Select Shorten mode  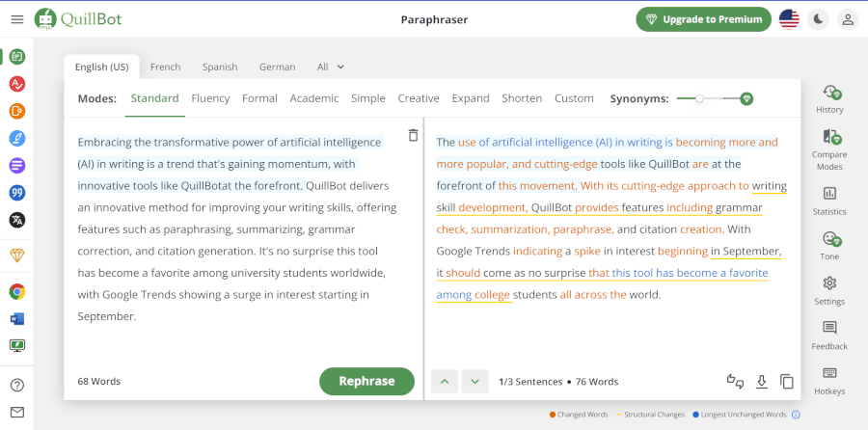click(522, 98)
